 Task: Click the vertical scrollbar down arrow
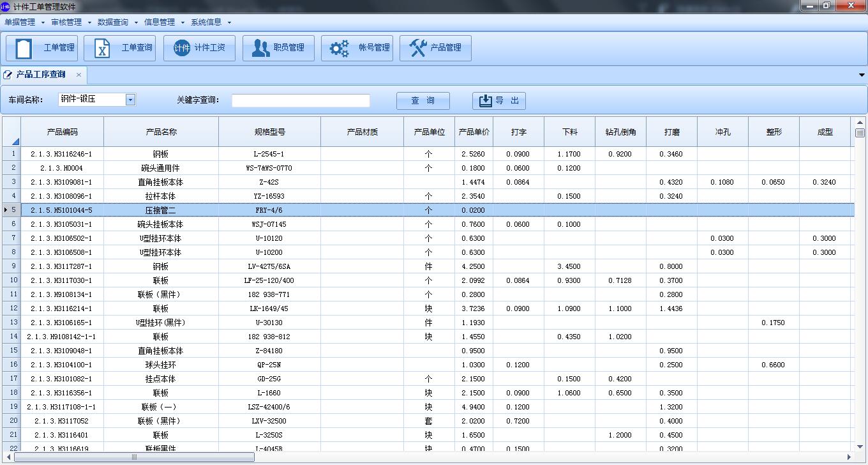860,447
